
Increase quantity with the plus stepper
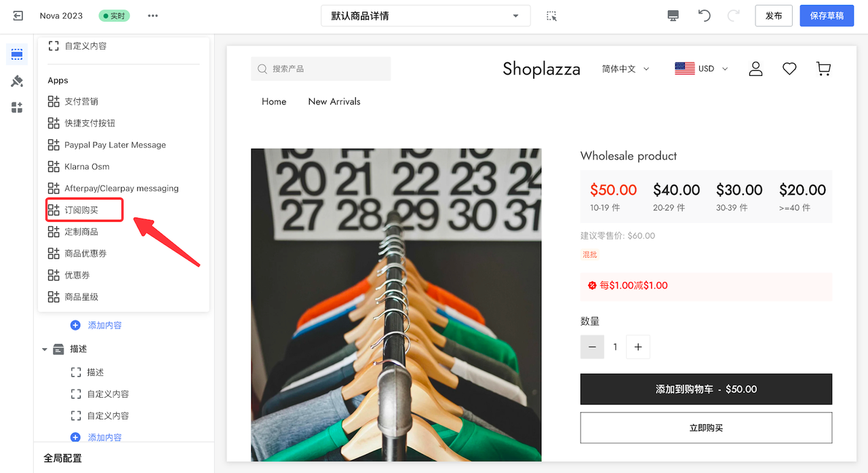[x=637, y=347]
